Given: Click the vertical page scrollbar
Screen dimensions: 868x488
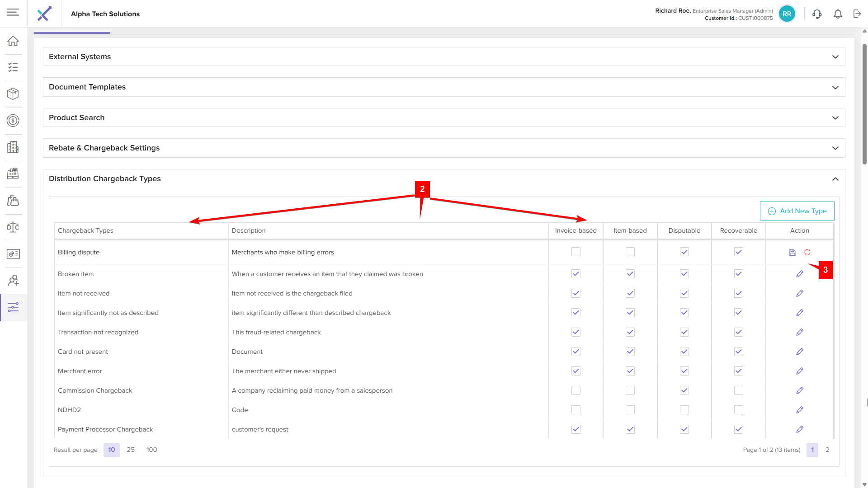Looking at the screenshot, I should pos(864,104).
